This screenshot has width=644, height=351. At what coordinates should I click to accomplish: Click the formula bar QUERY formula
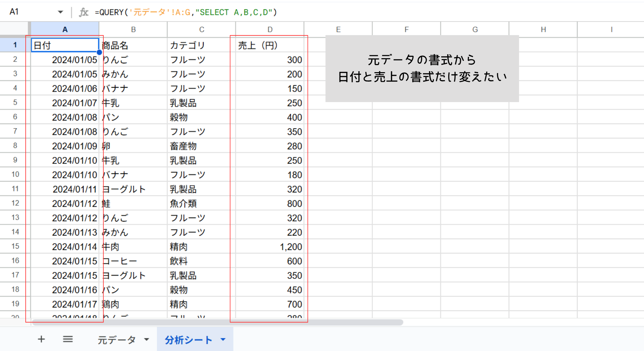(186, 12)
